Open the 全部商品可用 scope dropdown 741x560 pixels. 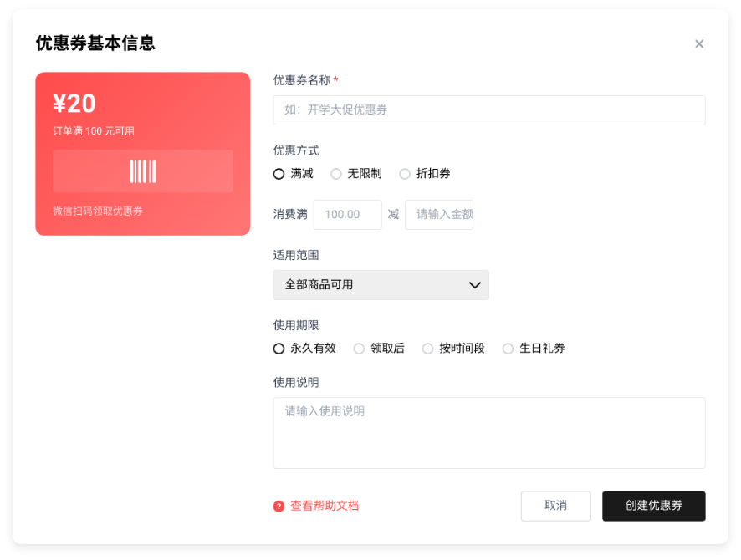click(x=381, y=285)
